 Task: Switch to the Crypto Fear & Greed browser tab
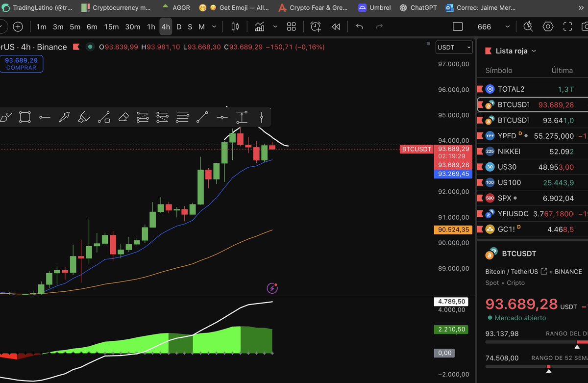point(313,8)
